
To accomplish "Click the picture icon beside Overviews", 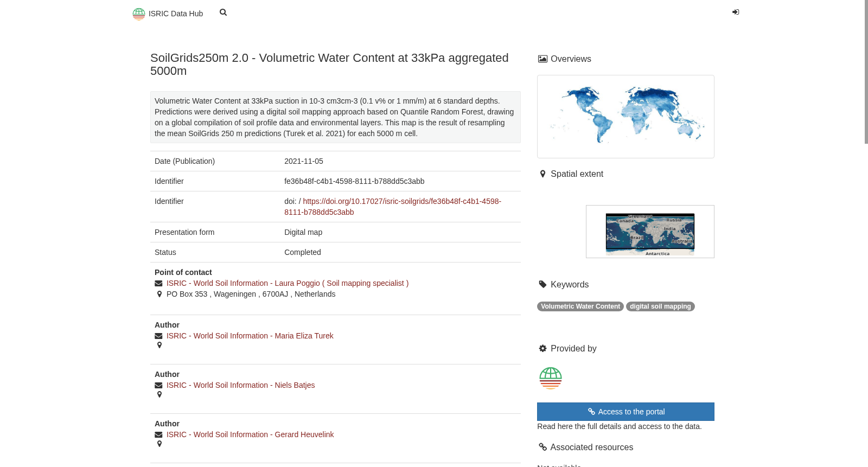I will click(x=542, y=59).
